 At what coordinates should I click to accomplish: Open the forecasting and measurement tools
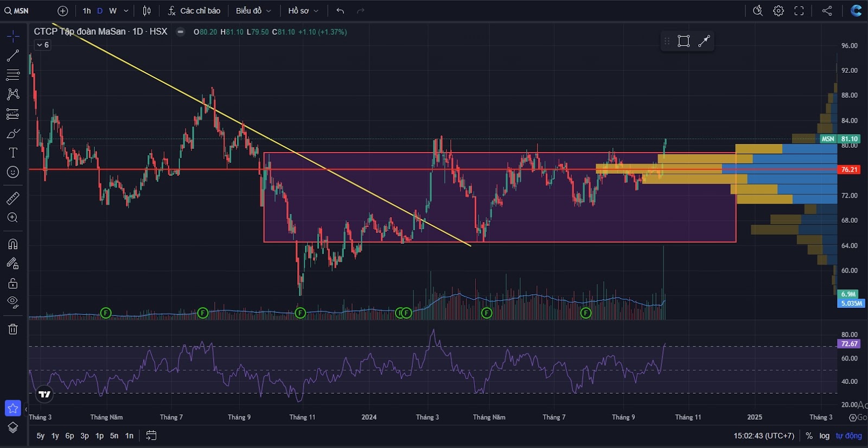point(13,114)
